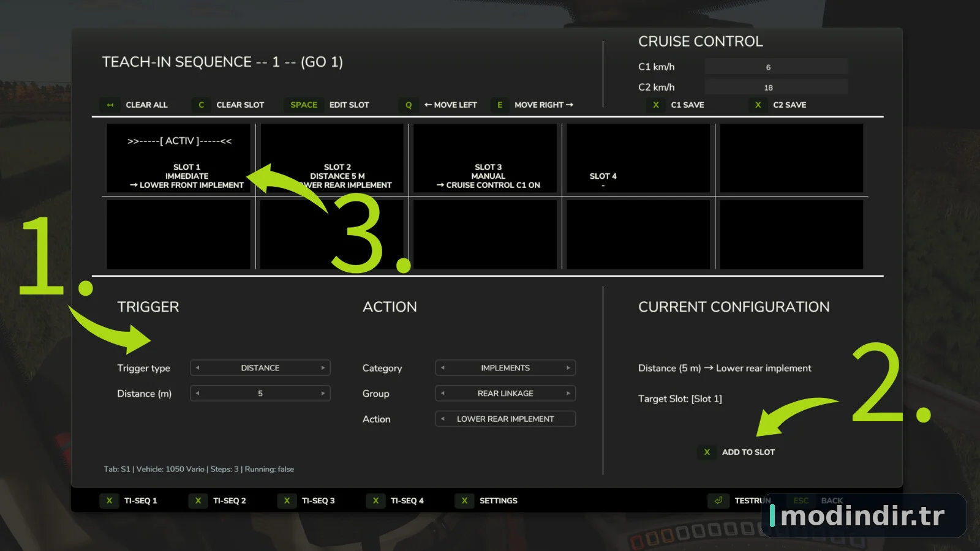The image size is (980, 551).
Task: Click the LOWER REAR IMPLEMENT action selector
Action: 505,419
